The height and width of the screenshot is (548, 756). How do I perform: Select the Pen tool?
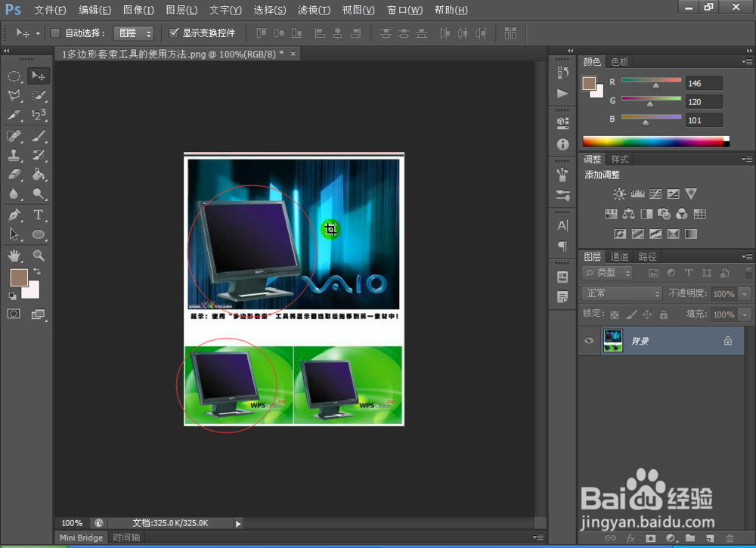(x=14, y=215)
